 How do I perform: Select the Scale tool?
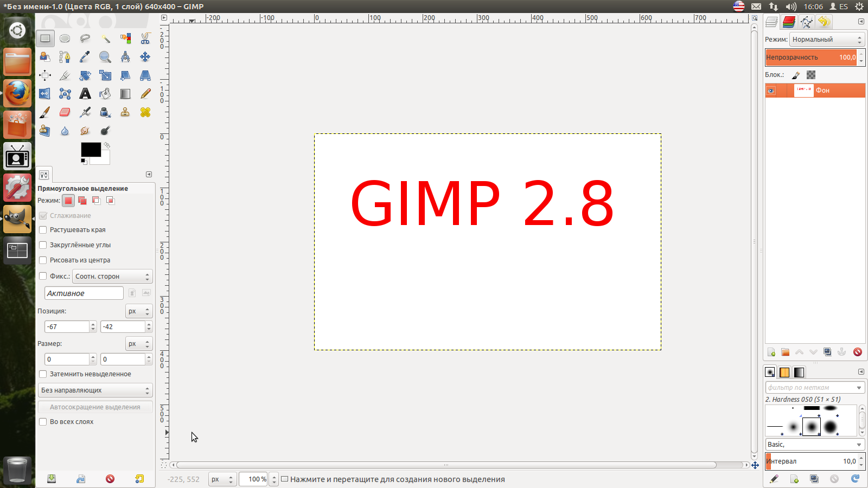point(105,75)
